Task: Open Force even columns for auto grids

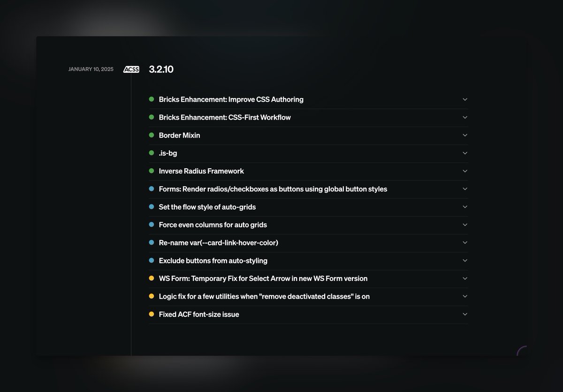Action: [x=213, y=225]
